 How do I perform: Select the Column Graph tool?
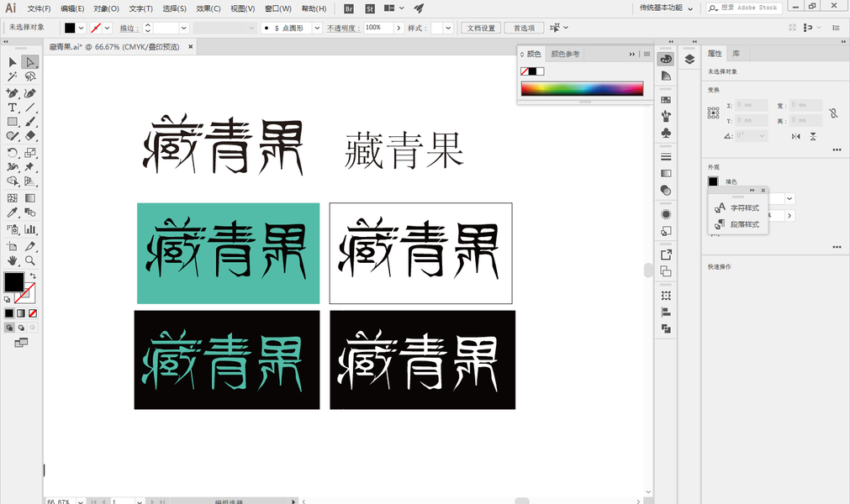(x=29, y=229)
